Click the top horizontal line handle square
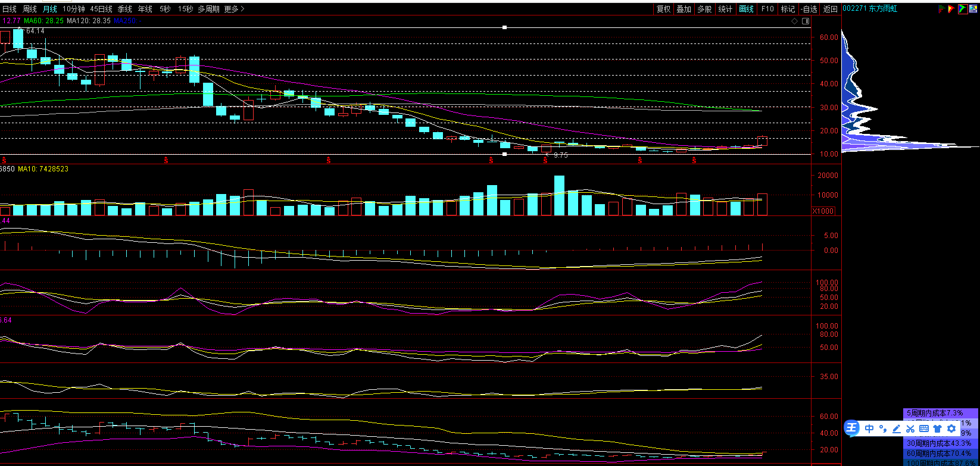The height and width of the screenshot is (466, 980). 505,27
